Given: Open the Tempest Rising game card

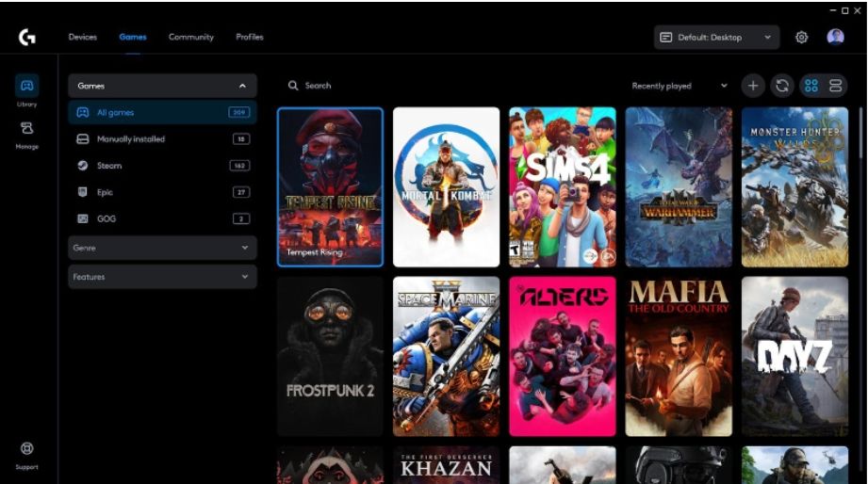Looking at the screenshot, I should [x=330, y=187].
